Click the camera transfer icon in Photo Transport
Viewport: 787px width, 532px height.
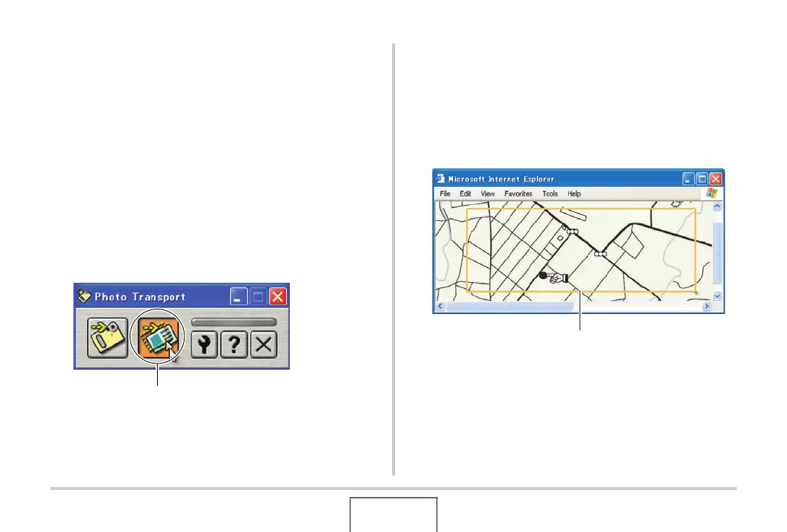pos(107,338)
